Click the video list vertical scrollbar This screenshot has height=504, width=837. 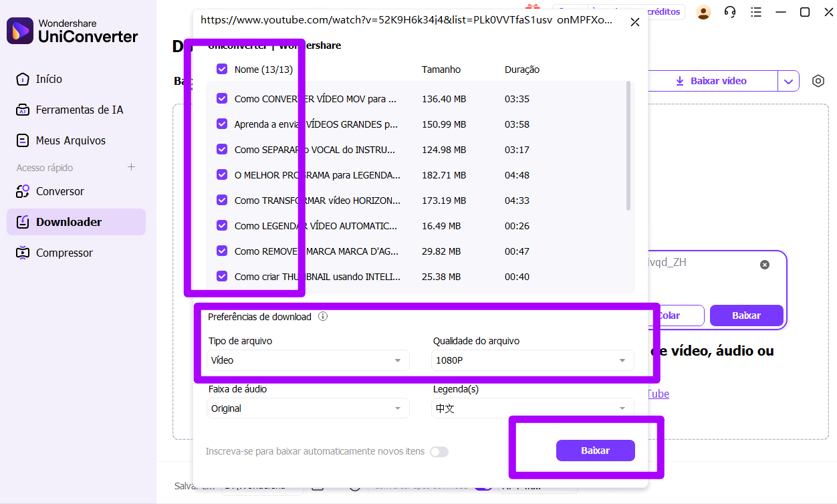pyautogui.click(x=628, y=146)
